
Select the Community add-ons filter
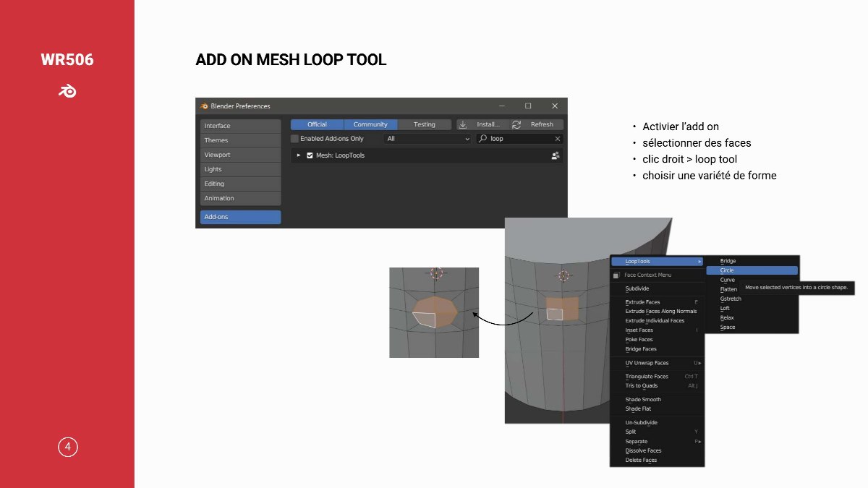click(370, 124)
